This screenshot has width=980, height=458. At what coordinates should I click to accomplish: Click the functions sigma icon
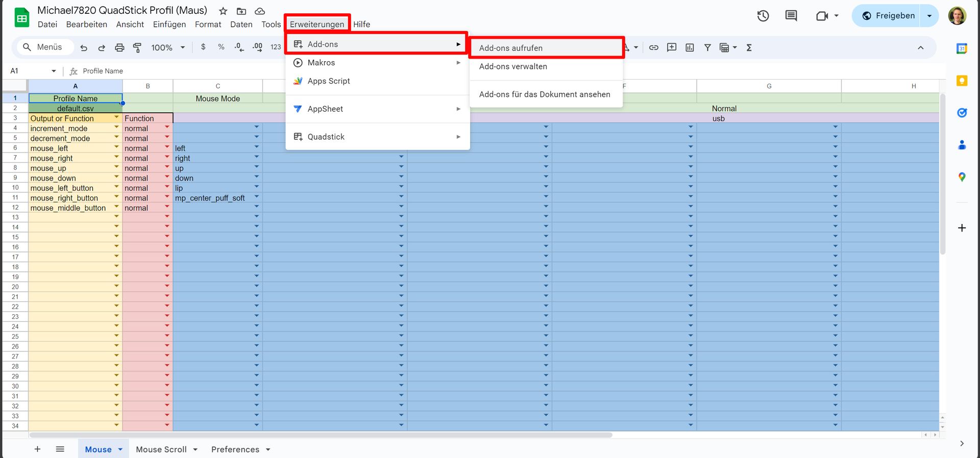pyautogui.click(x=749, y=47)
